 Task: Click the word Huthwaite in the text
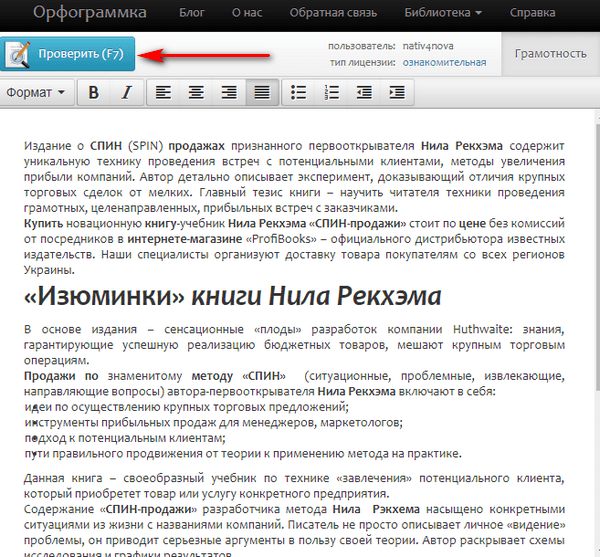(x=482, y=329)
